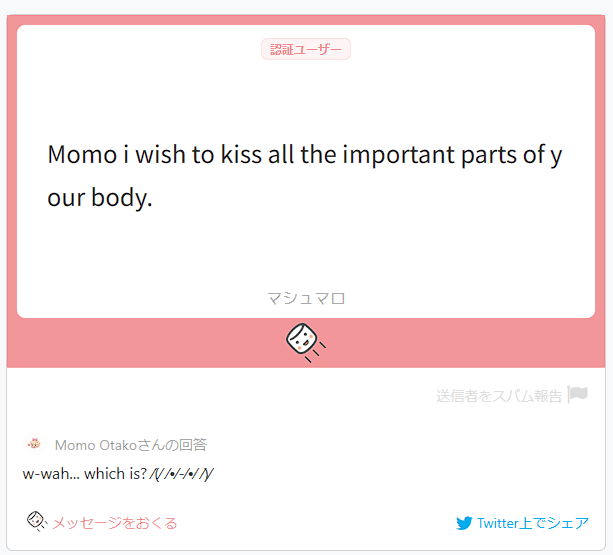The image size is (613, 555).
Task: Click the Twitter bird icon
Action: click(x=464, y=523)
